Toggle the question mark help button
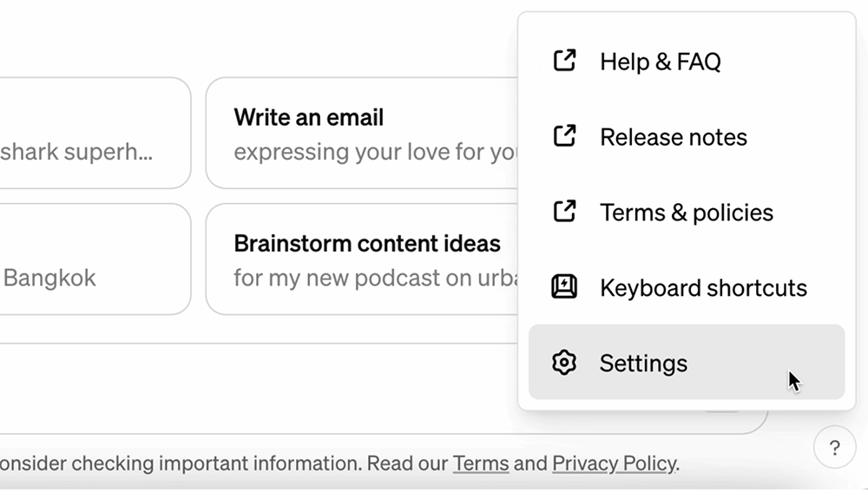This screenshot has width=868, height=492. pos(835,447)
